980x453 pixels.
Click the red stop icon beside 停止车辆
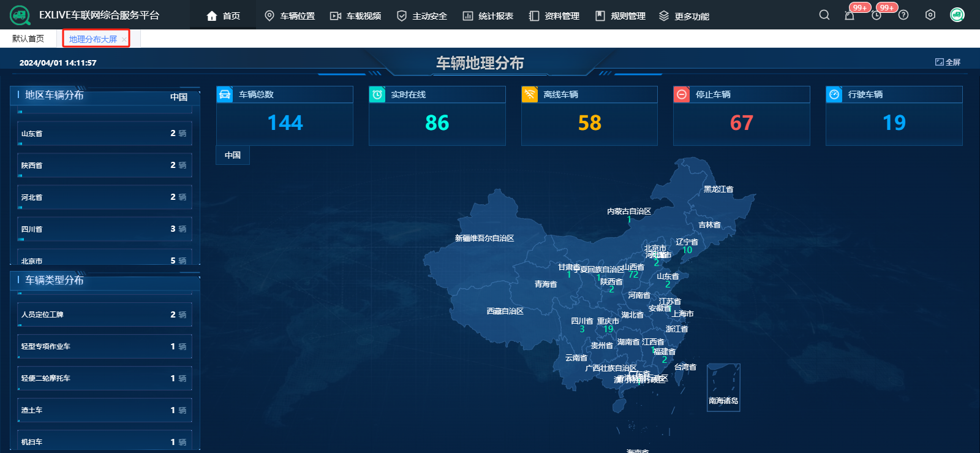coord(681,94)
